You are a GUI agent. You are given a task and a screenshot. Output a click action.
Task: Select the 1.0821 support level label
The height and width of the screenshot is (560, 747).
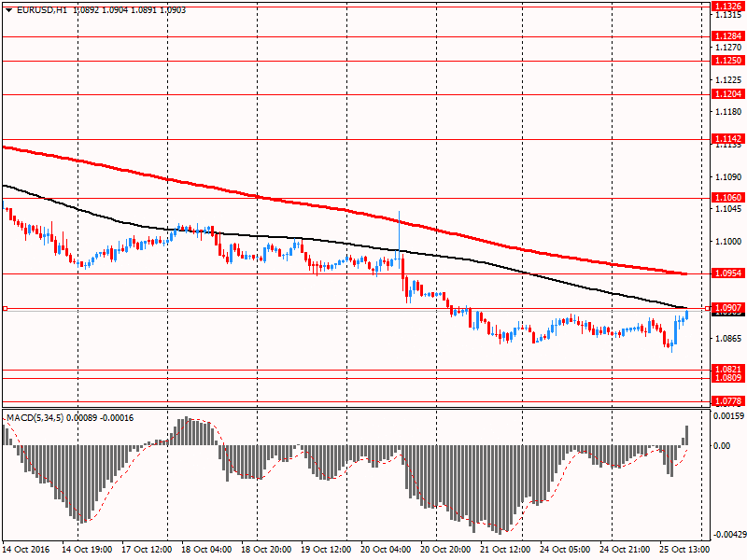(x=728, y=369)
